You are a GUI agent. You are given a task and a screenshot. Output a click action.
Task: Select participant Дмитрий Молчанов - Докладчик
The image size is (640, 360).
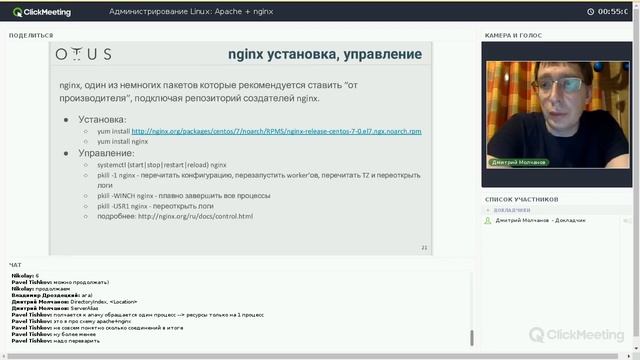[540, 220]
